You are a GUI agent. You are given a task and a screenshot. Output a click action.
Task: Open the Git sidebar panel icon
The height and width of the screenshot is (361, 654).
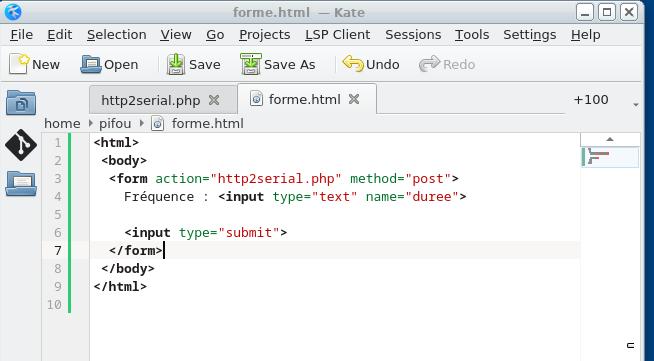pyautogui.click(x=21, y=145)
